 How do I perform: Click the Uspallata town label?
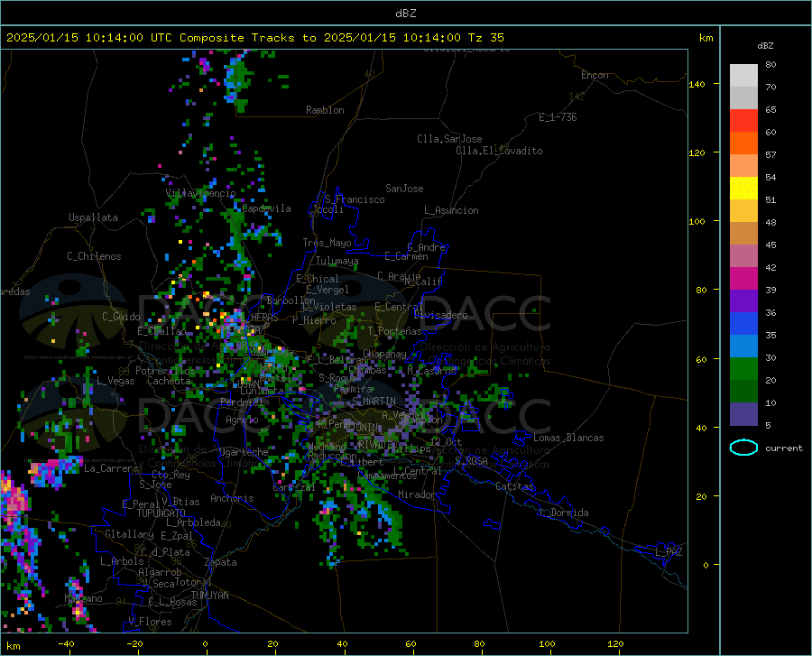(x=93, y=217)
